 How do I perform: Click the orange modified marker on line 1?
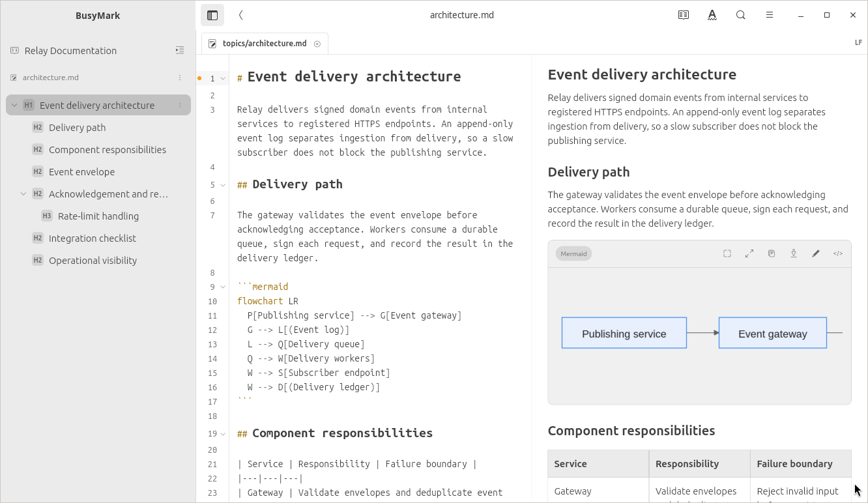(x=199, y=78)
